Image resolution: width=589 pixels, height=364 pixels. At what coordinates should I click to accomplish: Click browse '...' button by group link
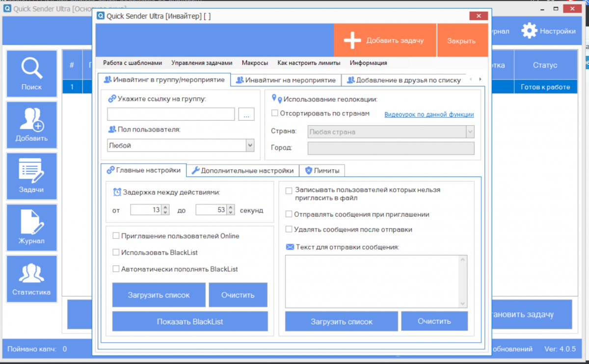coord(246,114)
